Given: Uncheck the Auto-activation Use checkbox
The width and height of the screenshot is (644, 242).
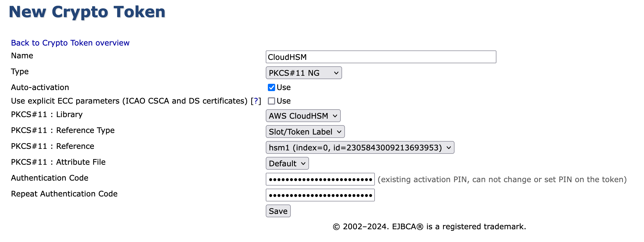Looking at the screenshot, I should coord(271,87).
